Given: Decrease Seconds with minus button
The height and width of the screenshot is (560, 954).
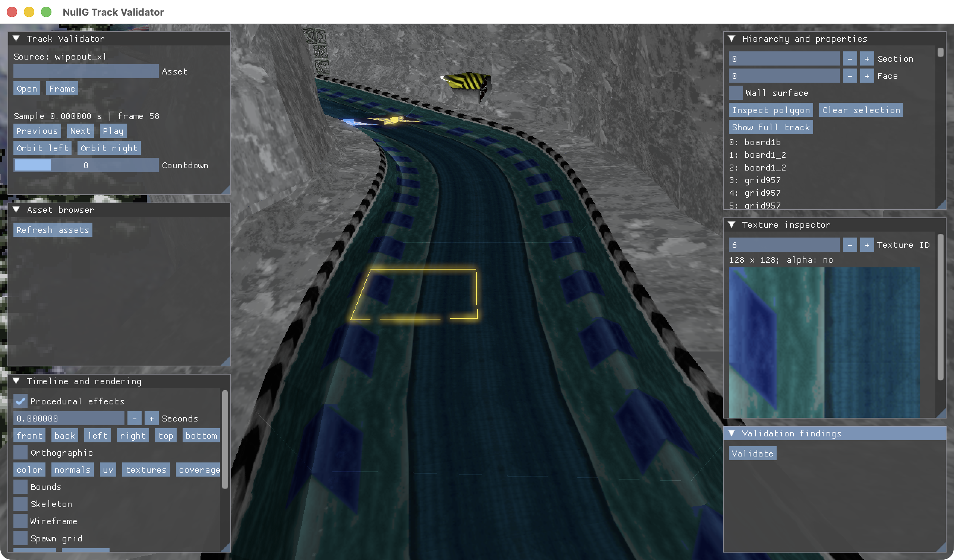Looking at the screenshot, I should click(135, 419).
